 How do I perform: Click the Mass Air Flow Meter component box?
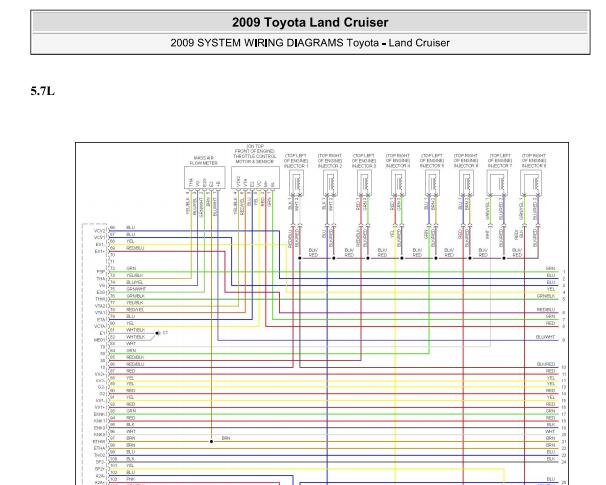coord(204,178)
